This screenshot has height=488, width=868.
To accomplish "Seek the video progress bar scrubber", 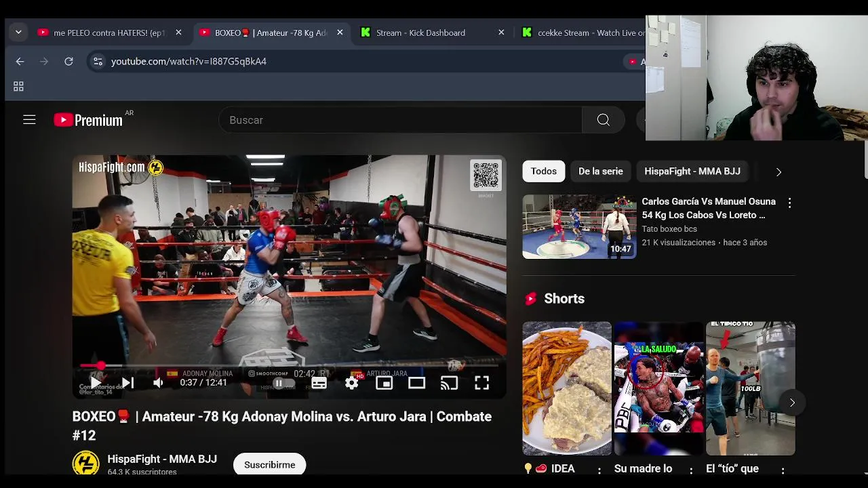I will coord(100,366).
